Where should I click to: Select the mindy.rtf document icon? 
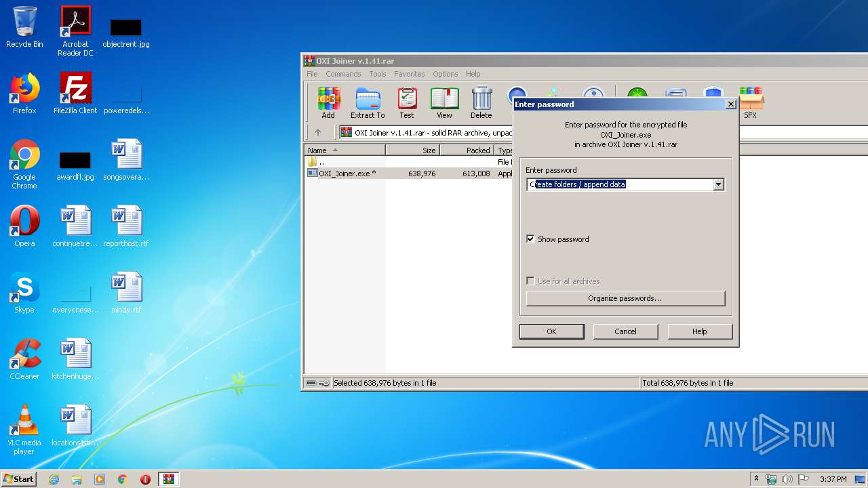click(126, 293)
